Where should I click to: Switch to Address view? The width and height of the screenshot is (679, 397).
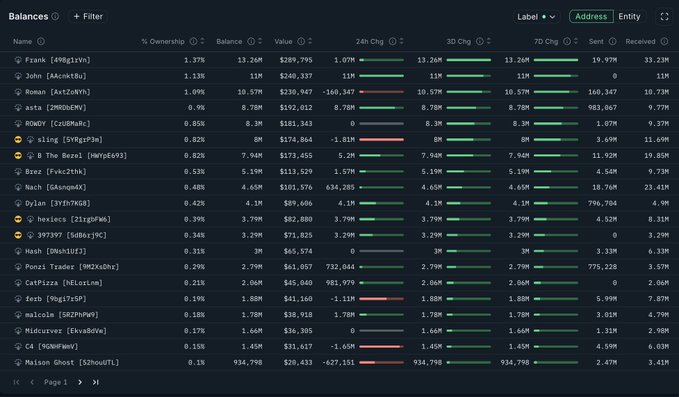[591, 16]
